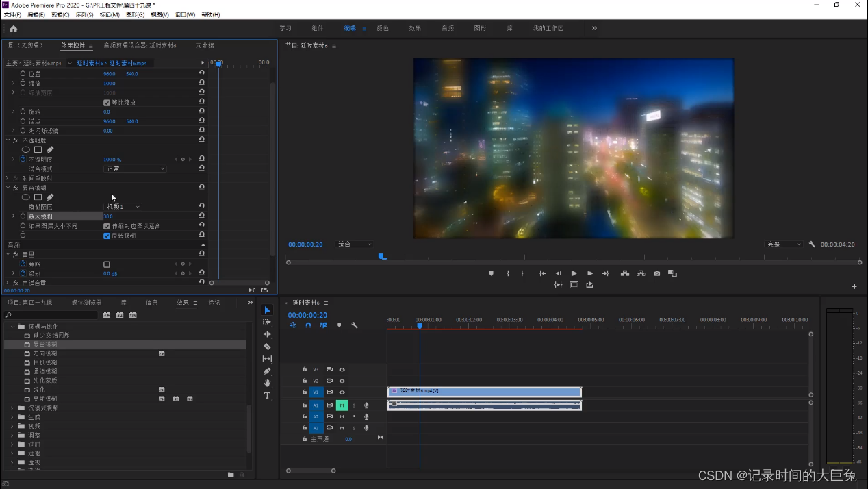Image resolution: width=868 pixels, height=489 pixels.
Task: Open the 序列(S) menu
Action: tap(84, 14)
